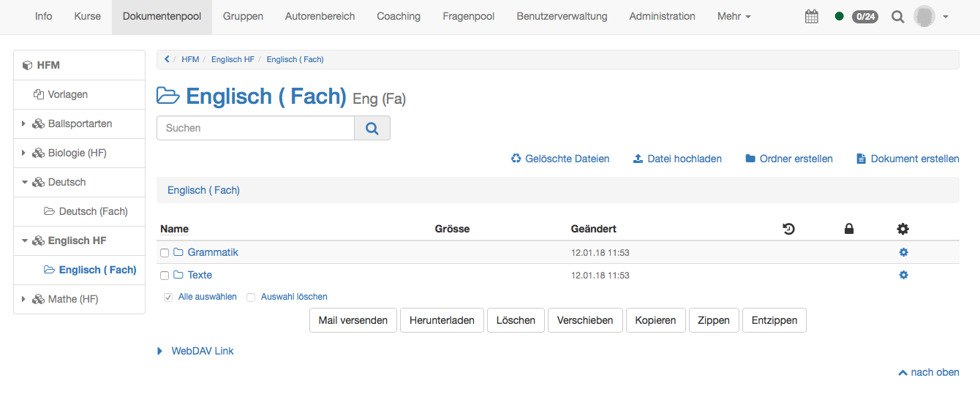Click the blue search button beside Suchen field

372,128
